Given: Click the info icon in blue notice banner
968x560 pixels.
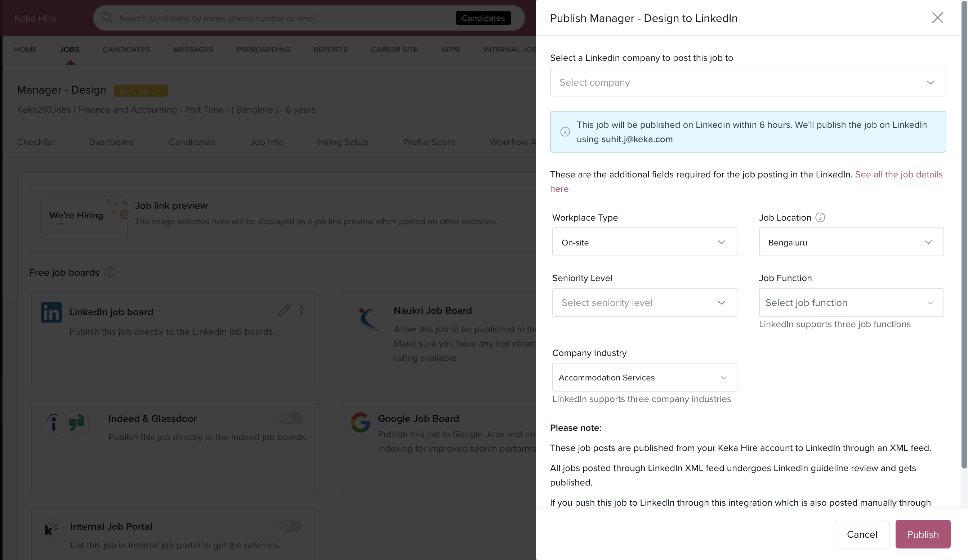Looking at the screenshot, I should 565,132.
